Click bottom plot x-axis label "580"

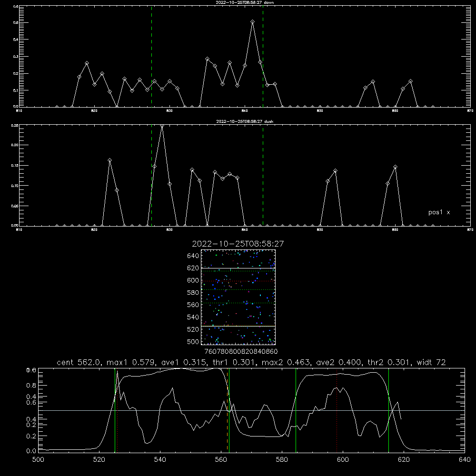pos(282,460)
